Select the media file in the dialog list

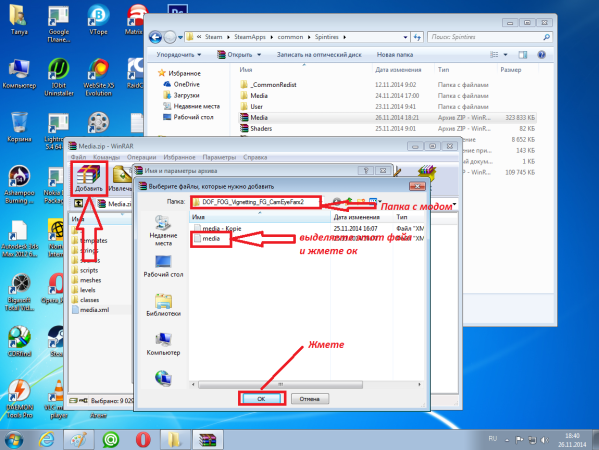(211, 238)
